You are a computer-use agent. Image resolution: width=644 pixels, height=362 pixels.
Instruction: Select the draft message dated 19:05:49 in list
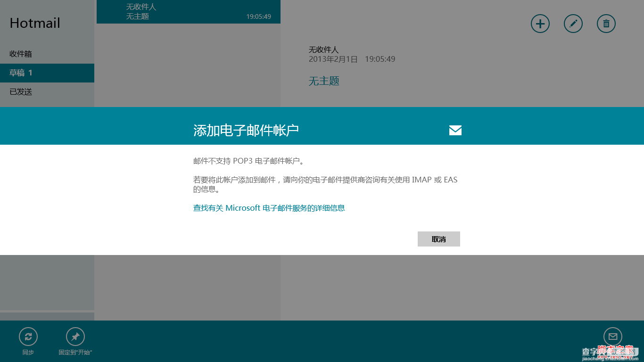(x=189, y=12)
